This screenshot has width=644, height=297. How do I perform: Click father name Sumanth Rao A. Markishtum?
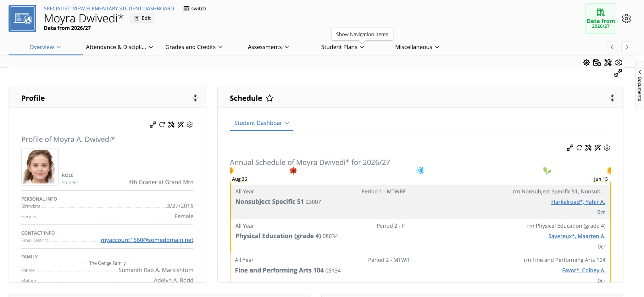click(156, 270)
